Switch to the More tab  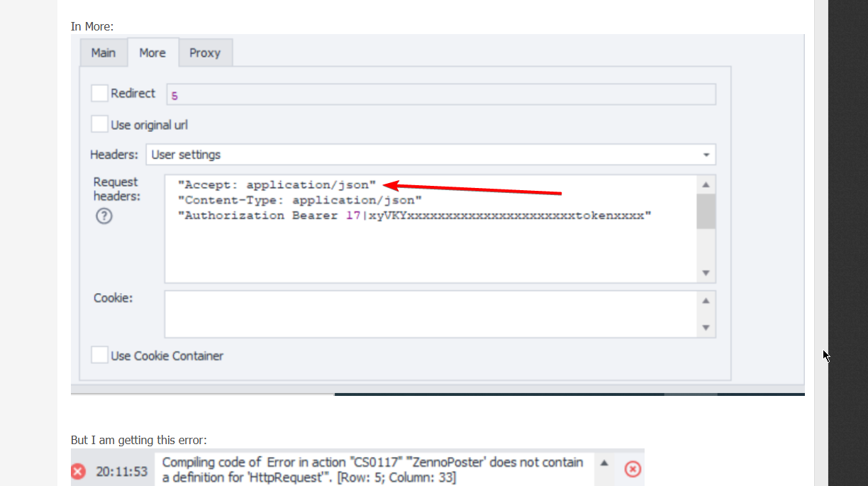tap(152, 53)
